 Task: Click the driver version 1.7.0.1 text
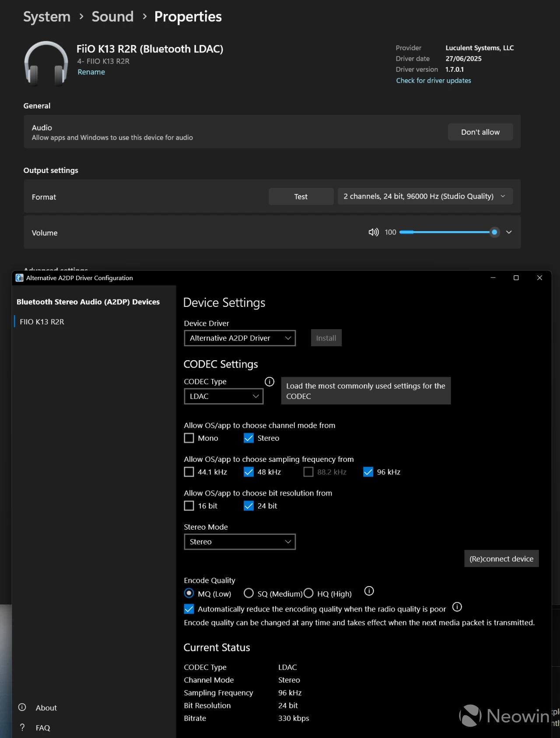click(x=455, y=69)
